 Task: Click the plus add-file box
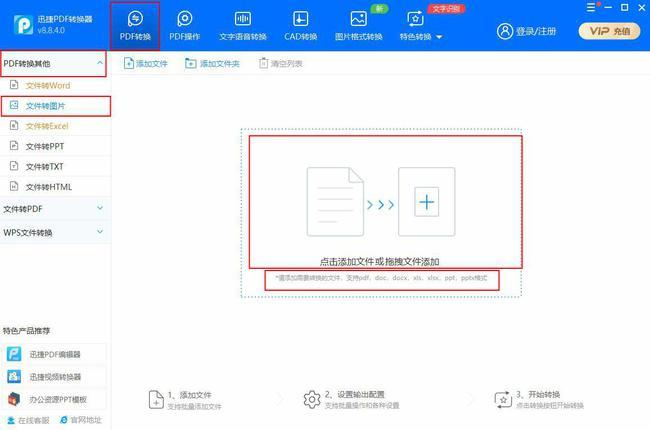pos(427,202)
